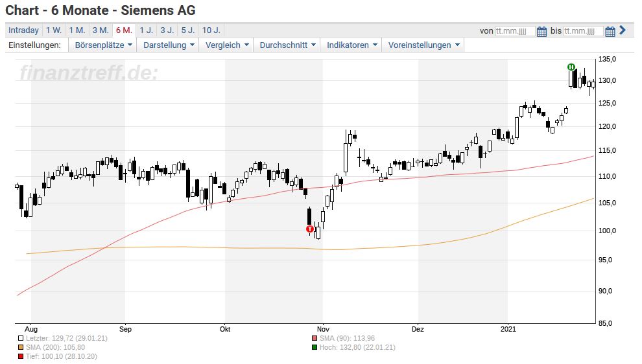Viewport: 642px width, 364px height.
Task: Click 'Tief: 100,10 (28.10.20)' legend text
Action: click(x=62, y=356)
